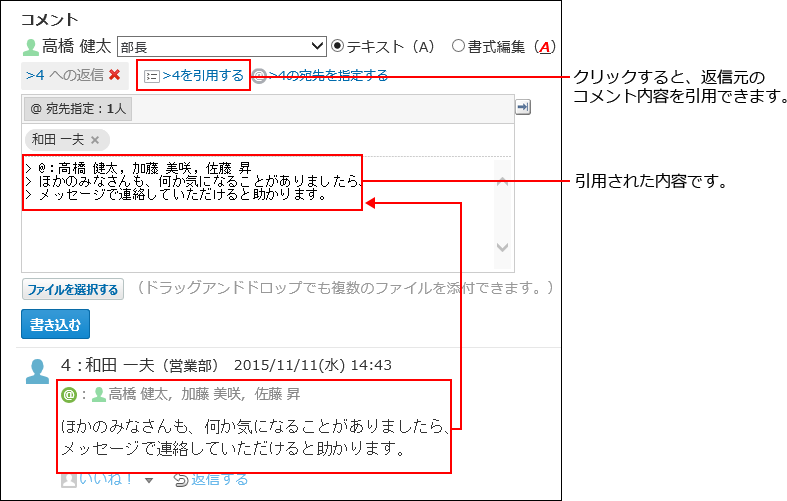Click the collapse arrow icon beside recipient bar
Viewport: 787px width, 501px height.
coord(523,107)
